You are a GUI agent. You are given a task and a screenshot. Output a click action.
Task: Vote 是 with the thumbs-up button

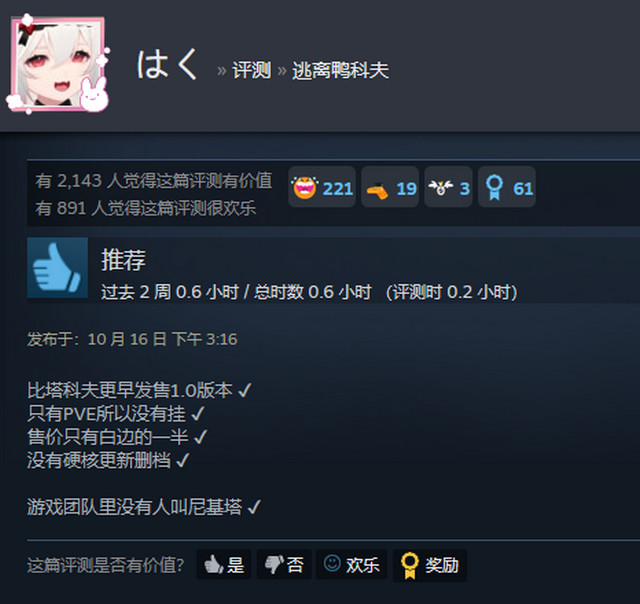224,564
